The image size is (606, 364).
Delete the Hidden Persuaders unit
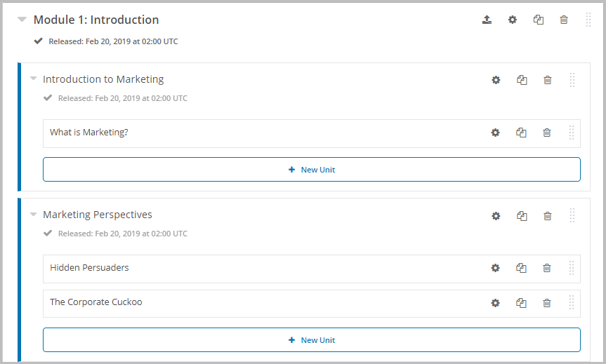click(547, 268)
